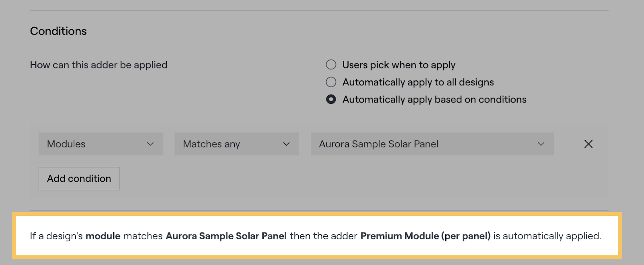Image resolution: width=644 pixels, height=265 pixels.
Task: Click bold "Aurora Sample Solar Panel" in summary sentence
Action: tap(226, 236)
